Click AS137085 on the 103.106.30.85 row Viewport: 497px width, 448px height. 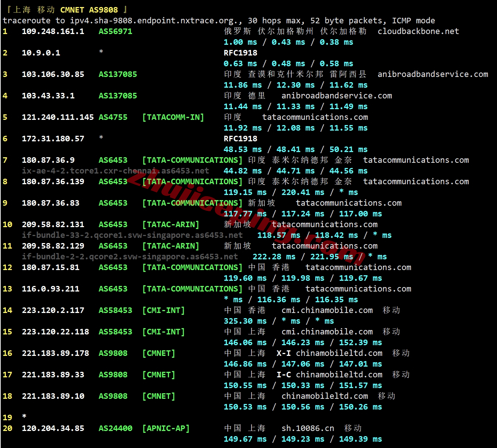point(118,74)
